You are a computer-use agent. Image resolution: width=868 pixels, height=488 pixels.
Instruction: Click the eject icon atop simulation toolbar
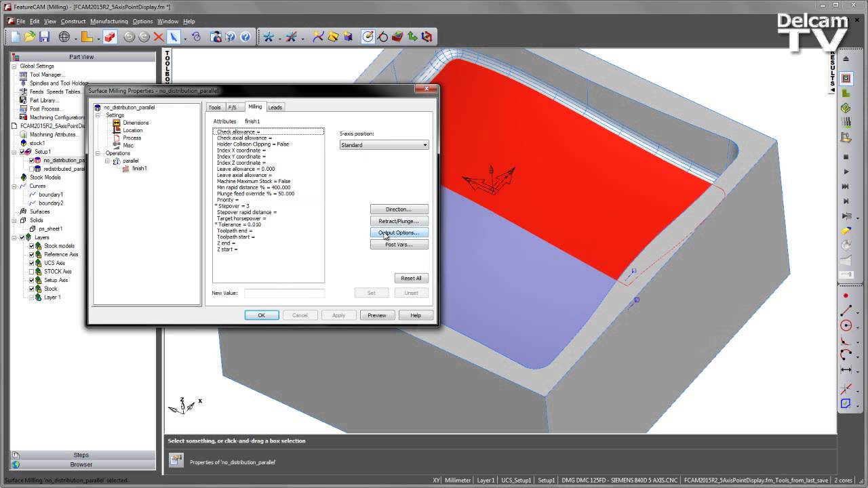click(846, 59)
